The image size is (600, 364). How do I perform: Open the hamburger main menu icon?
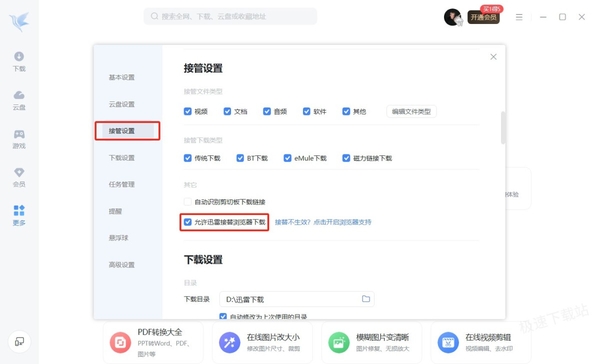[x=519, y=17]
